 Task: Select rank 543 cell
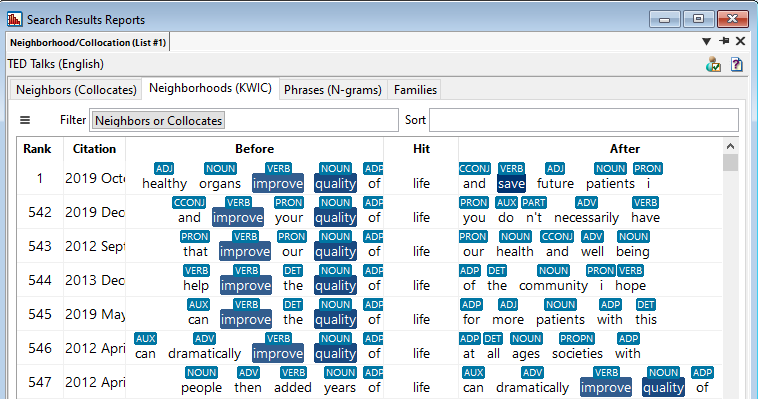[x=40, y=246]
